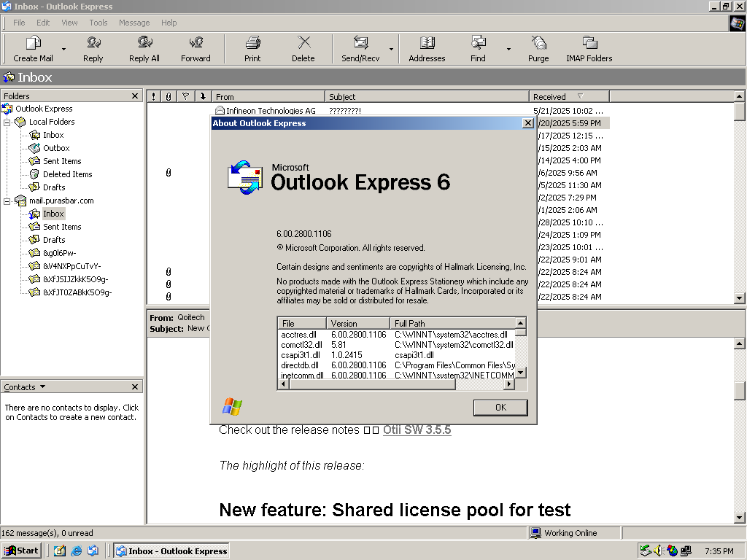Select Sent Items under Local Folders

(62, 161)
